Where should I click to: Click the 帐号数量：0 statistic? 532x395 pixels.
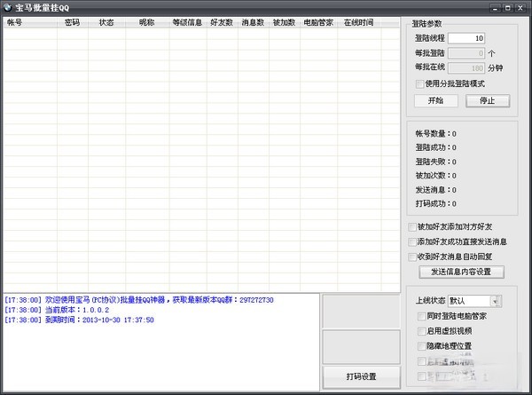[x=436, y=134]
